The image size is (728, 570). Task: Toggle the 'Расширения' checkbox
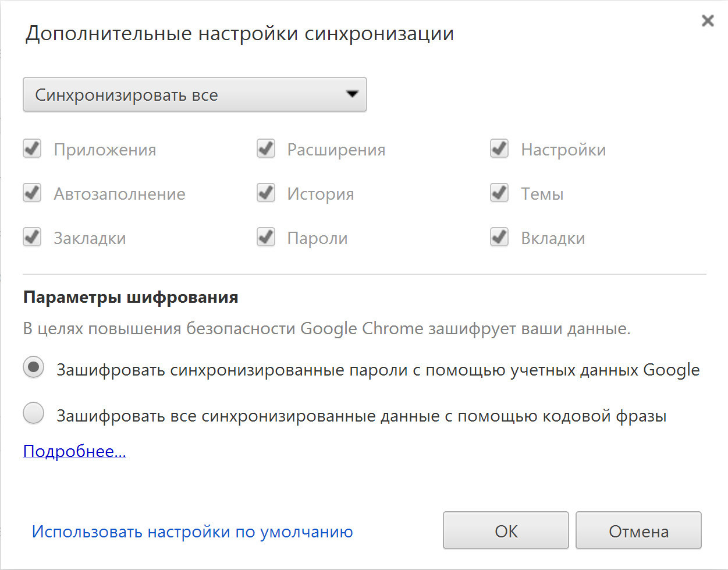(x=266, y=149)
